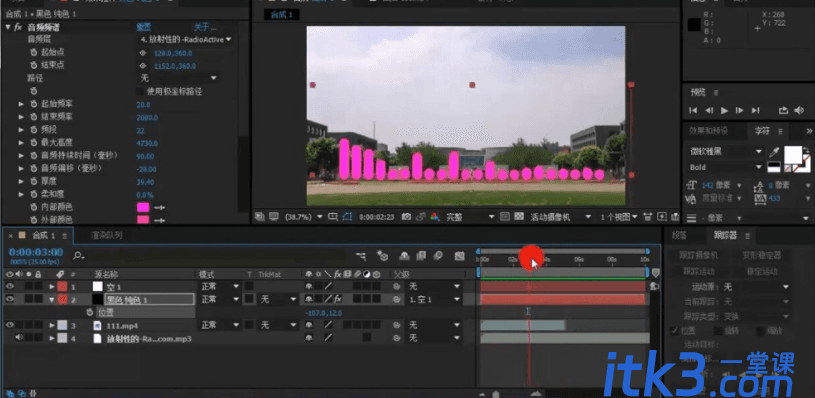
Task: Expand the 频段 property
Action: tap(21, 130)
